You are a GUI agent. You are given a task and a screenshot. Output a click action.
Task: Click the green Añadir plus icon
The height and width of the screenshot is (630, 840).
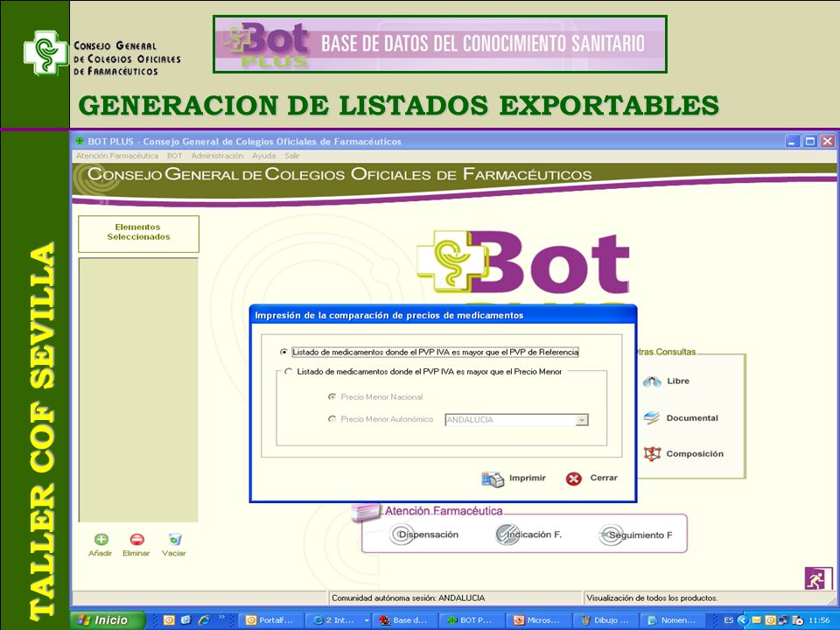101,540
